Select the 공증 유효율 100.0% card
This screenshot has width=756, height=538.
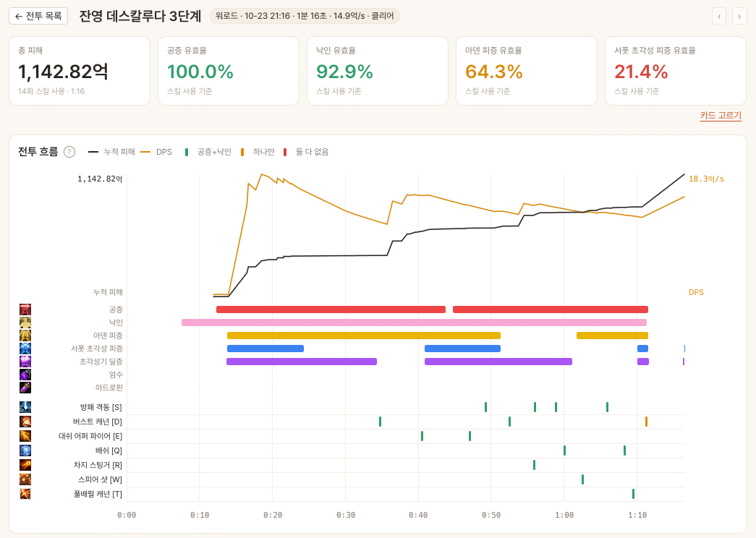[229, 71]
